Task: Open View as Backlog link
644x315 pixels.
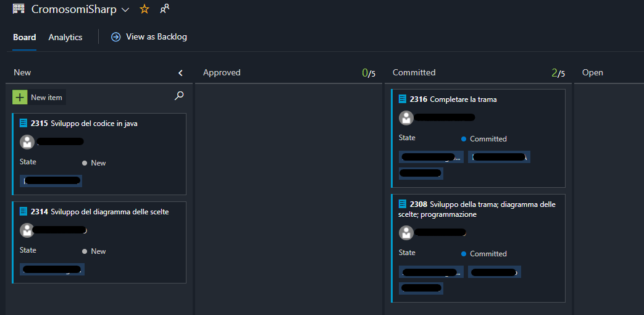Action: (x=156, y=37)
